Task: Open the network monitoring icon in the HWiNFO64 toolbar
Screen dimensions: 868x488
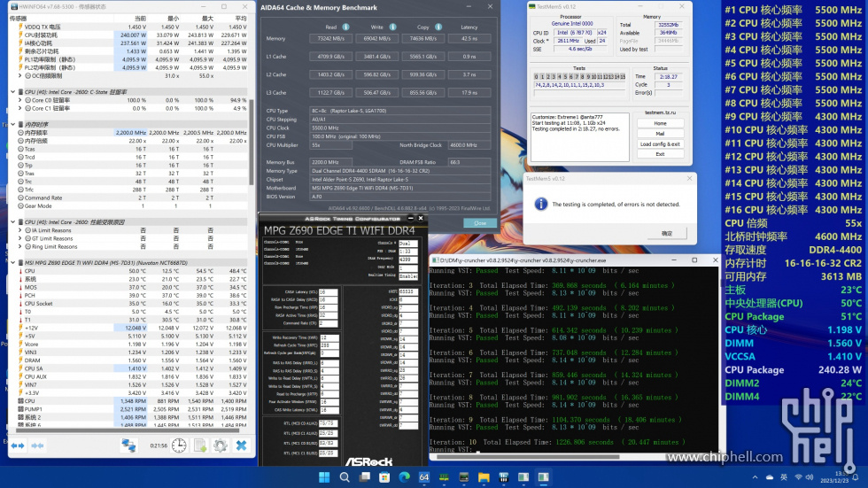Action: (129, 445)
